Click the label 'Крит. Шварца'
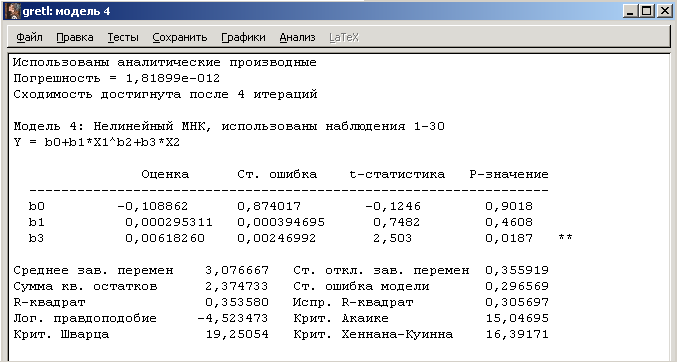 61,335
